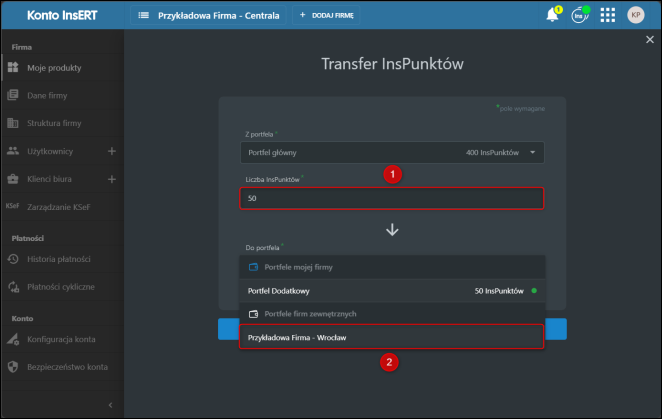Screen dimensions: 662x419
Task: Open the Przykładowa Firma - Centrala company switcher
Action: coord(209,16)
